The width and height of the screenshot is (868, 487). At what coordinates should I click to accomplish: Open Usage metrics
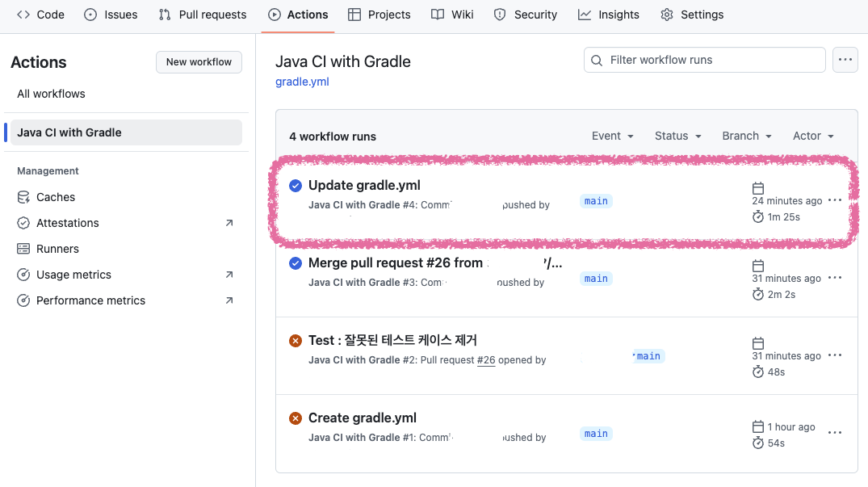coord(73,275)
